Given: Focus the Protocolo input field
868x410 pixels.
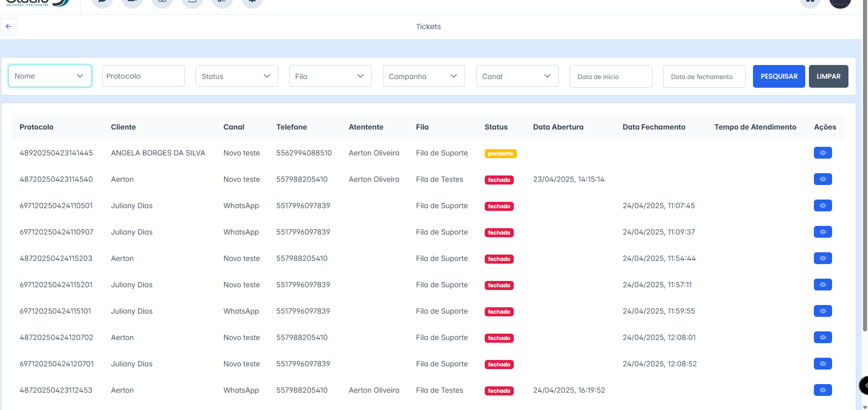Looking at the screenshot, I should click(x=143, y=76).
